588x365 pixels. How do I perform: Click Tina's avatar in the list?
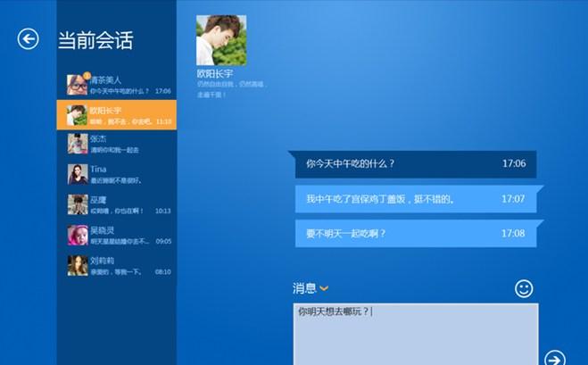(78, 174)
